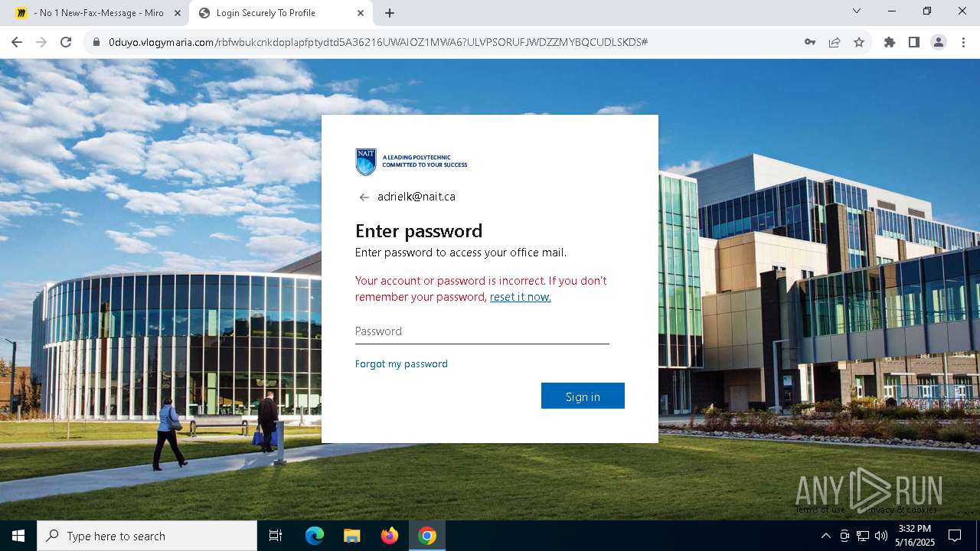Go back with the browser back arrow
Image resolution: width=980 pixels, height=551 pixels.
pos(17,42)
